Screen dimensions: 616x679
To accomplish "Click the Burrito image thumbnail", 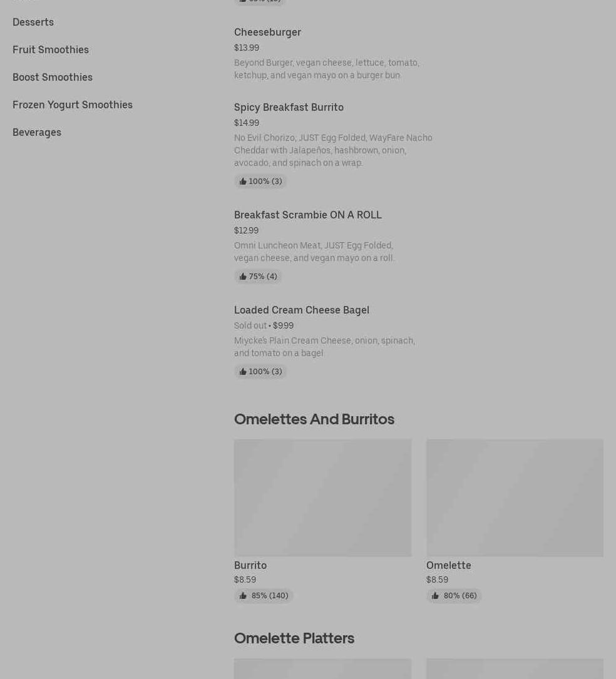I will click(322, 498).
